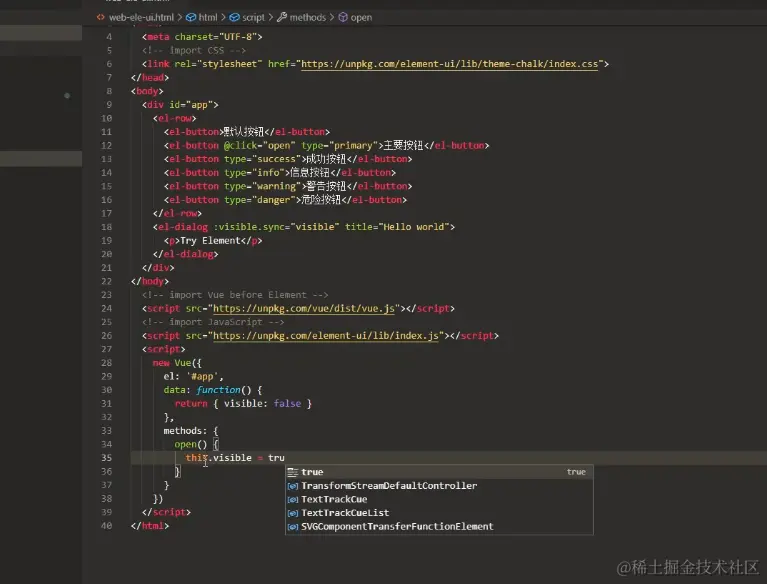Screen dimensions: 767x584
Task: Click the 'open()' method name
Action: [191, 444]
